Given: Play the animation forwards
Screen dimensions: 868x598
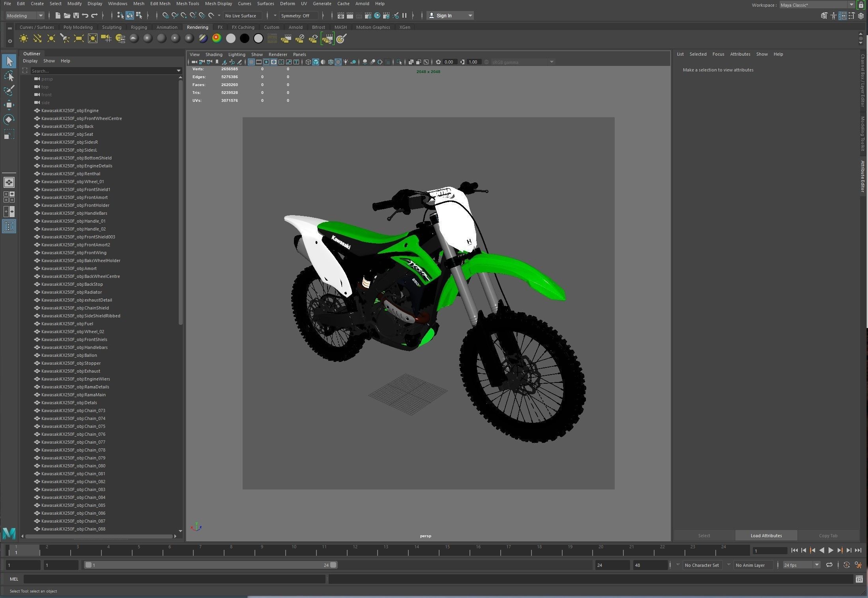Looking at the screenshot, I should click(831, 550).
